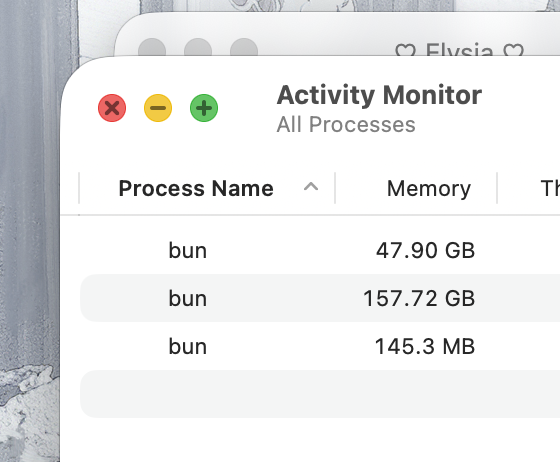Sort processes by the Process Name column
This screenshot has width=560, height=462.
(196, 188)
